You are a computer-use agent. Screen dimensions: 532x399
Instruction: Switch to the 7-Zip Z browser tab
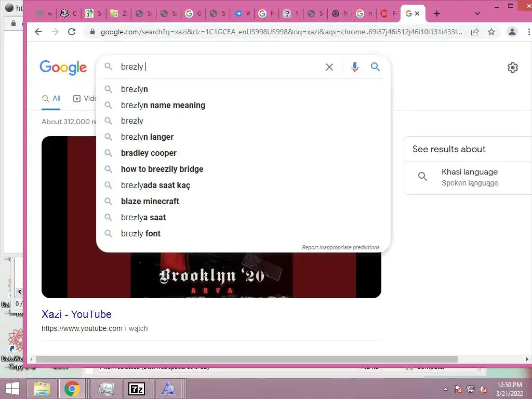pyautogui.click(x=118, y=14)
